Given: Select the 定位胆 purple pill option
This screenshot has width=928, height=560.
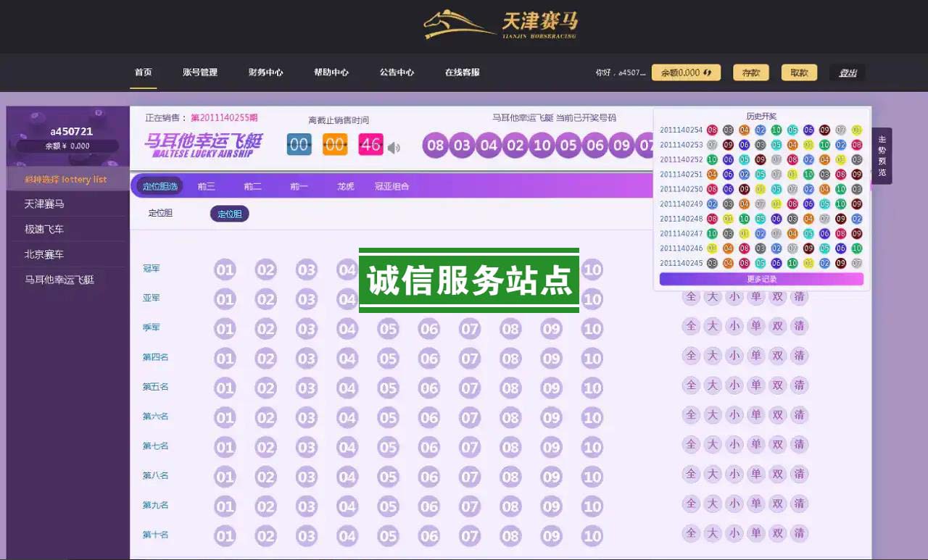Looking at the screenshot, I should click(229, 214).
